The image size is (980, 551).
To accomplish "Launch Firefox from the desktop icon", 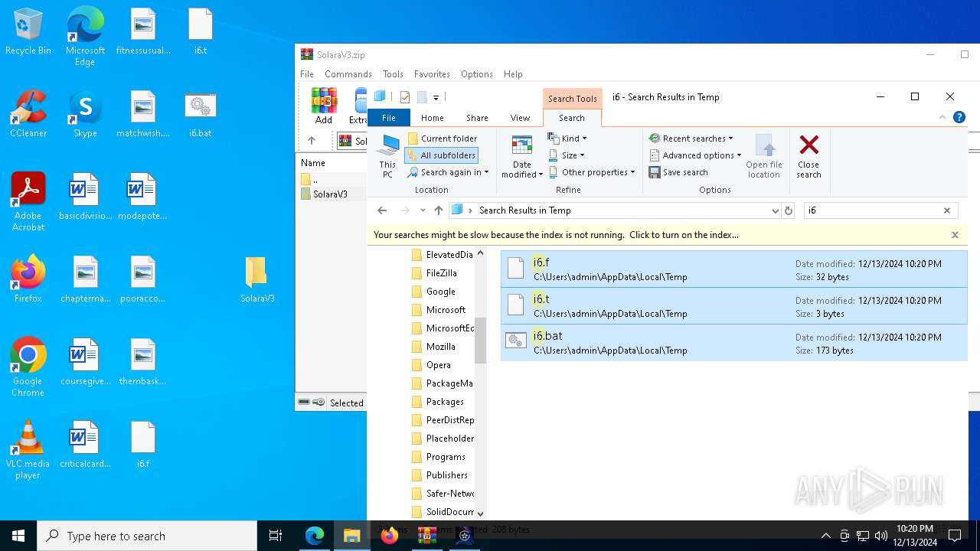I will point(28,279).
